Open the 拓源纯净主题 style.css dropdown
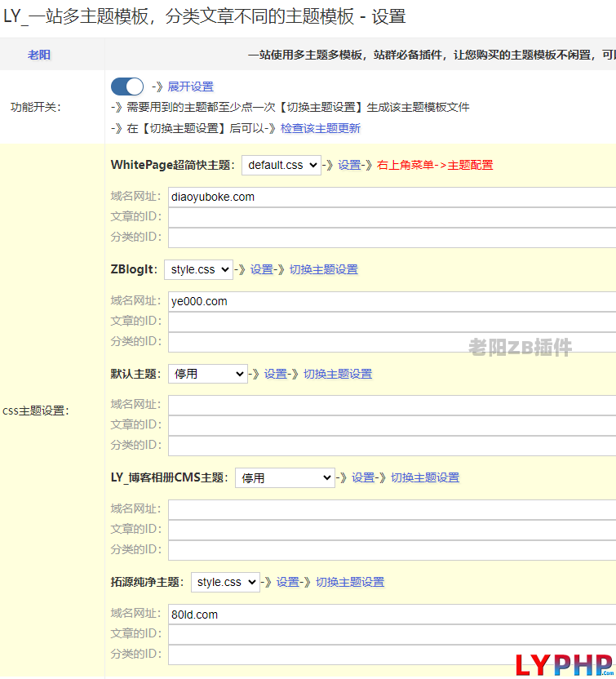Image resolution: width=616 pixels, height=679 pixels. (225, 582)
